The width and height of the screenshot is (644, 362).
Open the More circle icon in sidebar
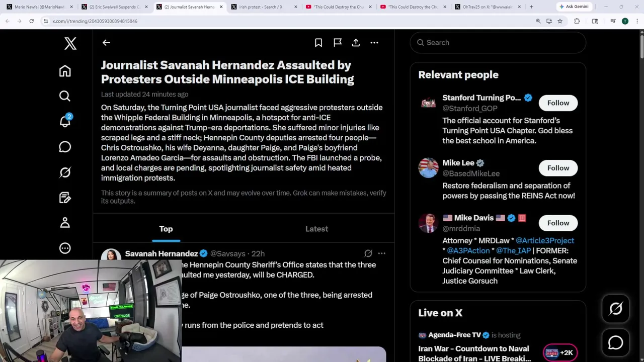pyautogui.click(x=65, y=248)
